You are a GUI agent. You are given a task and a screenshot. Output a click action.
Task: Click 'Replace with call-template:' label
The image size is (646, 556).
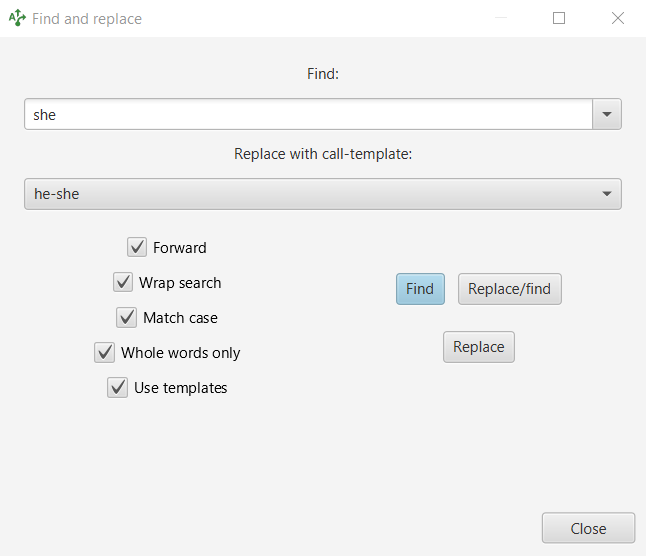click(x=323, y=154)
